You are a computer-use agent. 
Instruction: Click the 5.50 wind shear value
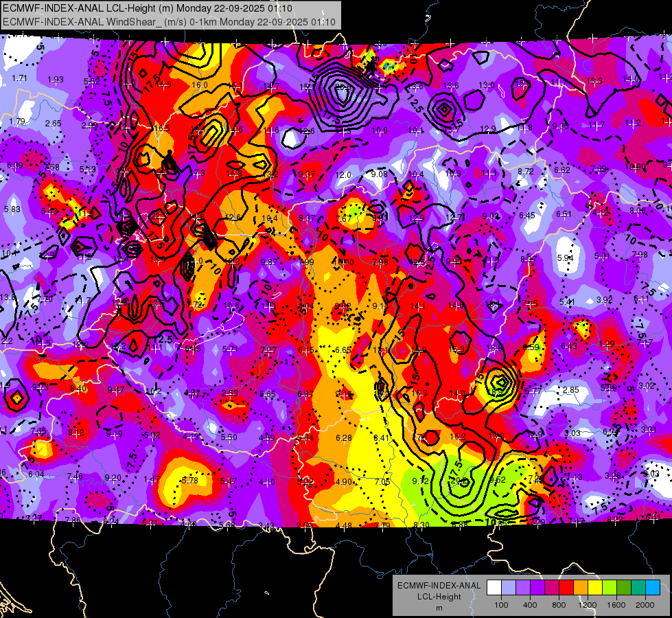click(x=229, y=437)
